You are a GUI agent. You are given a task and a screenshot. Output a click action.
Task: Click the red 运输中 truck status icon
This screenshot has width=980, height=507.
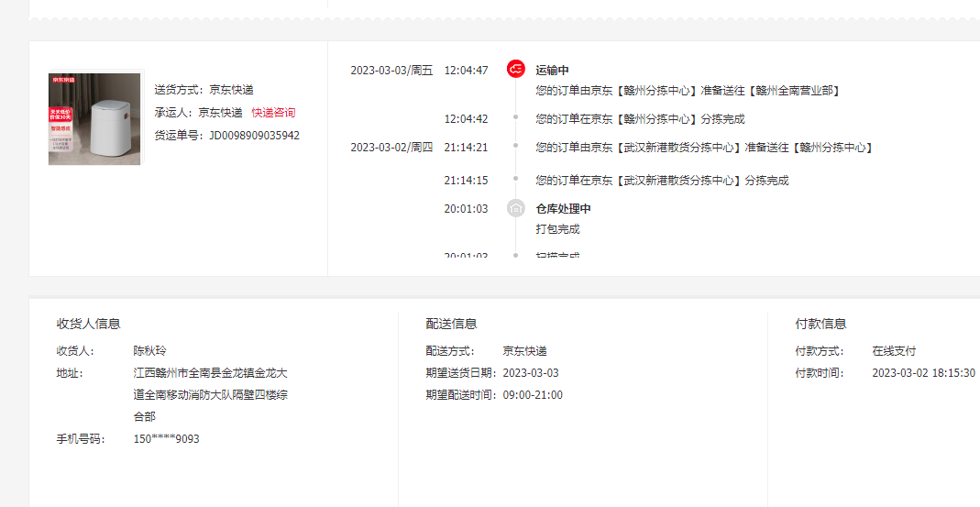point(515,70)
